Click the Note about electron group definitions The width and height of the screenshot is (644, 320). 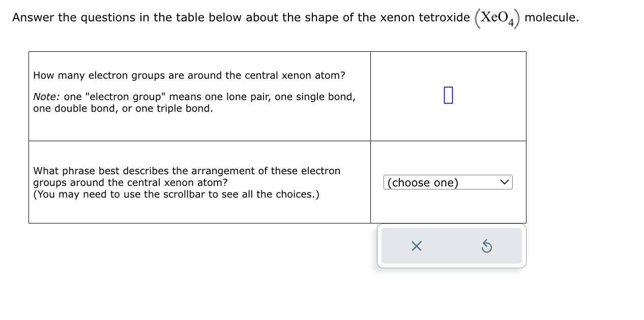point(194,102)
